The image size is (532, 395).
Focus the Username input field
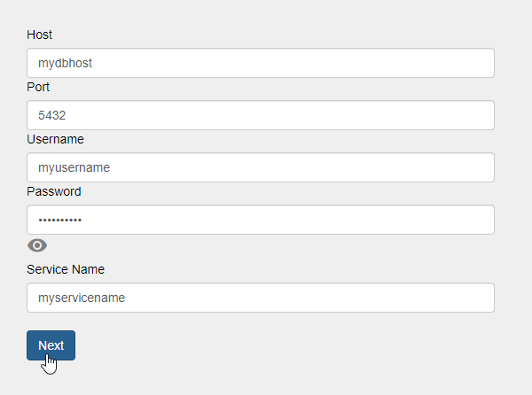click(260, 167)
